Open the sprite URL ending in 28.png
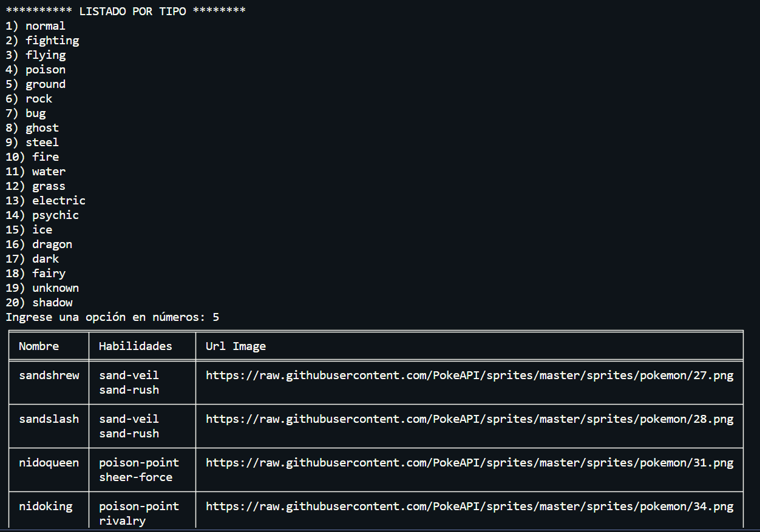This screenshot has height=532, width=760. (x=469, y=419)
